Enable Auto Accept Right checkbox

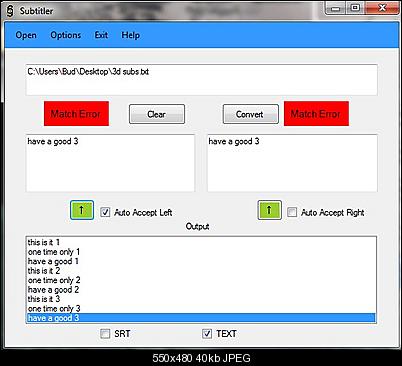click(292, 212)
